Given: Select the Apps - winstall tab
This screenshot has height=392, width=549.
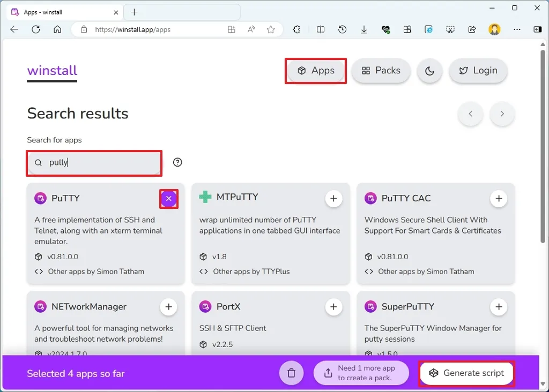Looking at the screenshot, I should coord(65,12).
